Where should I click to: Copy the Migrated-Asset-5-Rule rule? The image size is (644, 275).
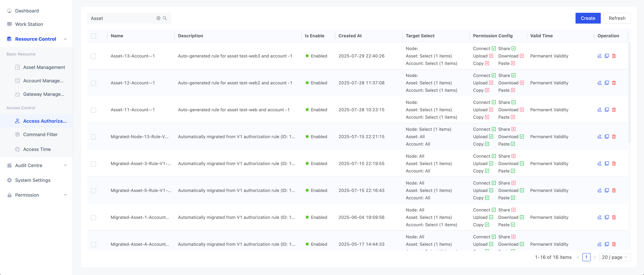(x=607, y=190)
